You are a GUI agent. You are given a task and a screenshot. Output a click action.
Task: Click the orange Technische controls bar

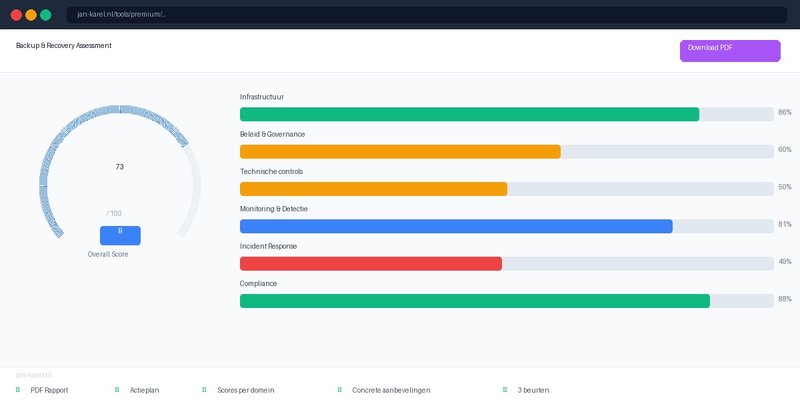[373, 189]
